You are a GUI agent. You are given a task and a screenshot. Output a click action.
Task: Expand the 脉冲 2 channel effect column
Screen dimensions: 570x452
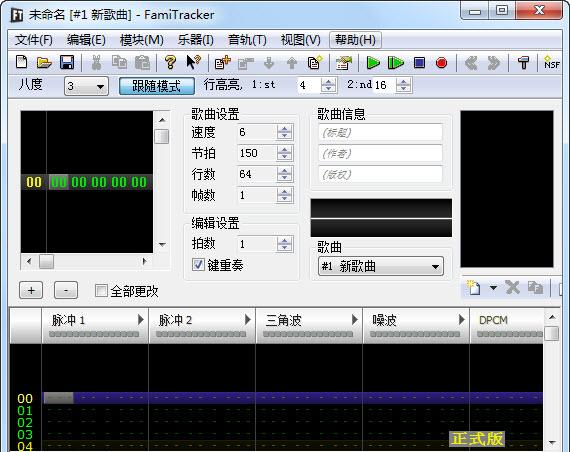click(248, 320)
